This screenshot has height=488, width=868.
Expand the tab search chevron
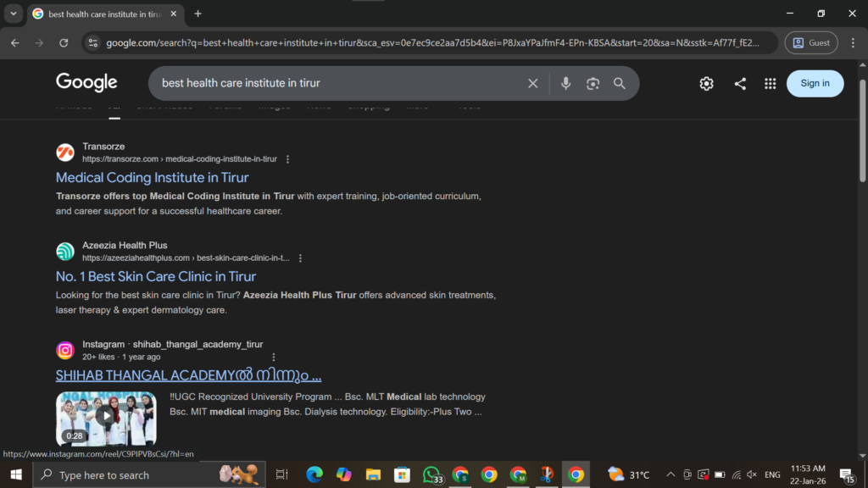pyautogui.click(x=14, y=14)
